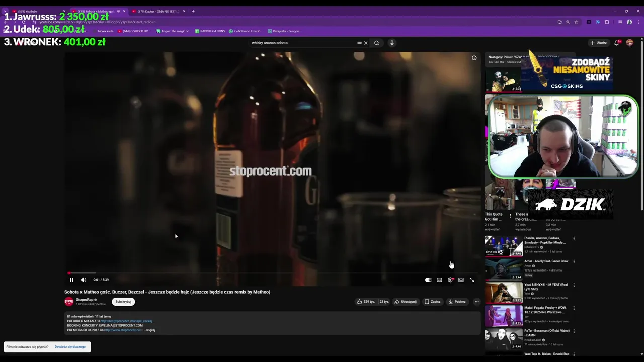Play the 'Yeat & BNYX - IM YEAT' thumbnail
Screen dimensions: 644x362
503,292
